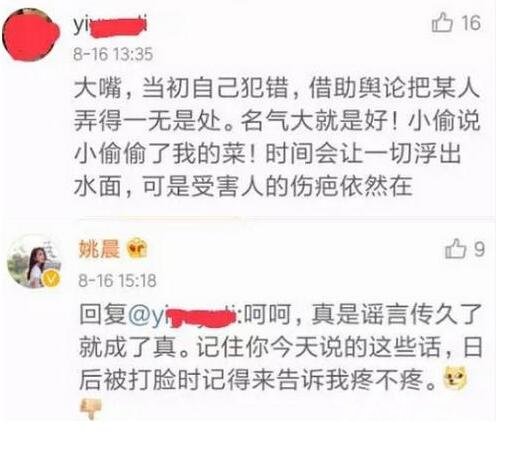The image size is (509, 465).
Task: Click the yellow V verified badge on avatar
Action: tap(51, 278)
